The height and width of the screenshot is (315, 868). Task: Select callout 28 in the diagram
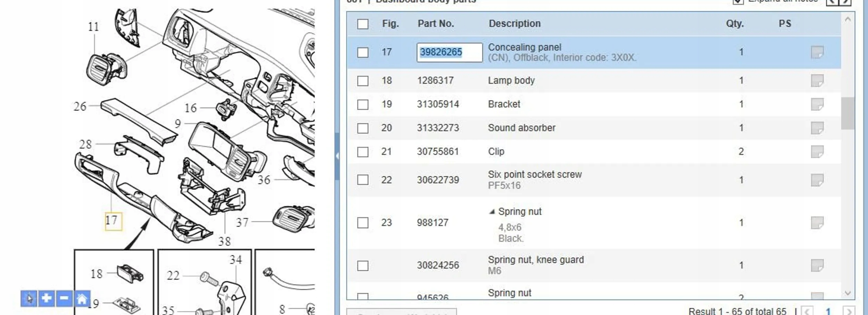tap(85, 144)
